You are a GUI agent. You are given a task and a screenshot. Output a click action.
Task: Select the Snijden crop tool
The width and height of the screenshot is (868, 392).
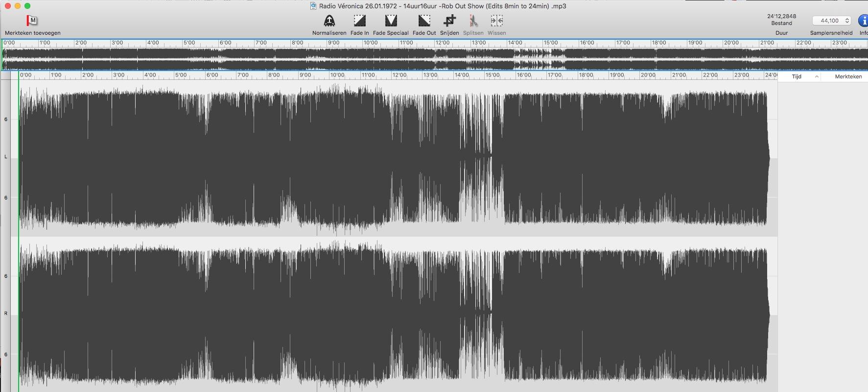point(449,21)
